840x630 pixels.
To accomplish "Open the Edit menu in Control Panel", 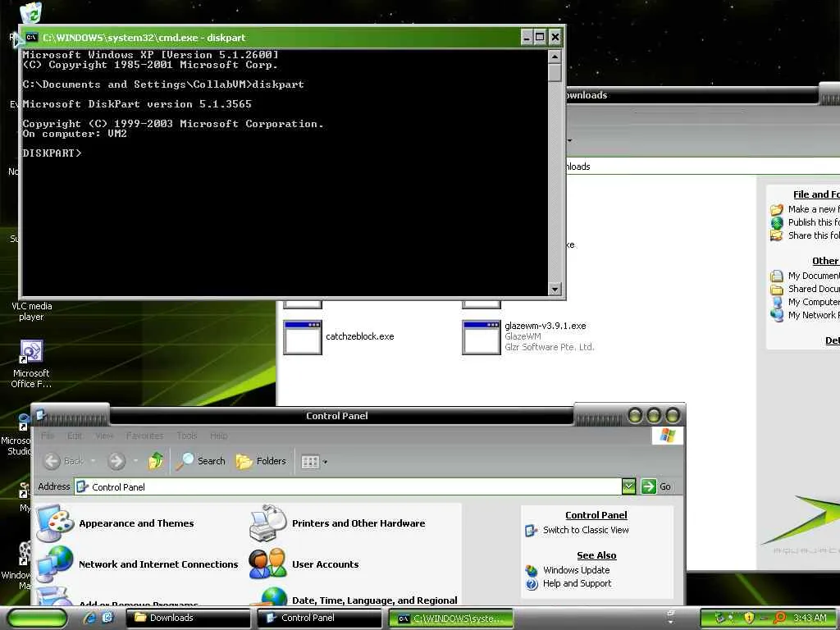I will point(75,436).
